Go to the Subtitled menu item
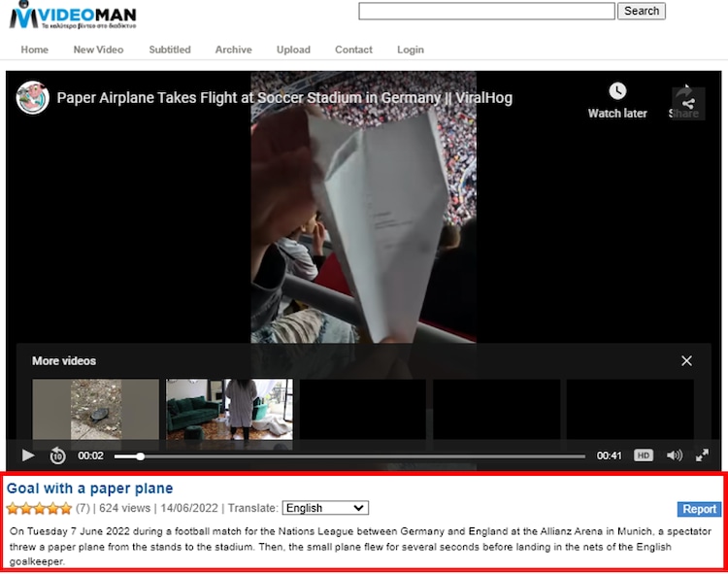The width and height of the screenshot is (728, 574). [x=170, y=50]
